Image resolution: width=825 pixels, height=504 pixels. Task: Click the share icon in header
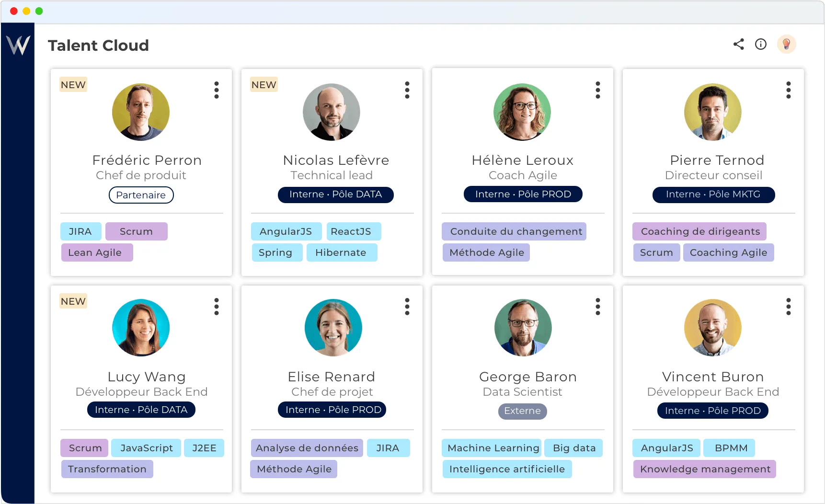click(x=738, y=45)
